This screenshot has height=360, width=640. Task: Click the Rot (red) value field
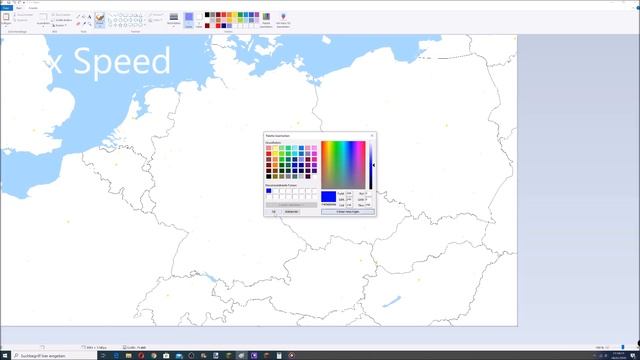[369, 193]
